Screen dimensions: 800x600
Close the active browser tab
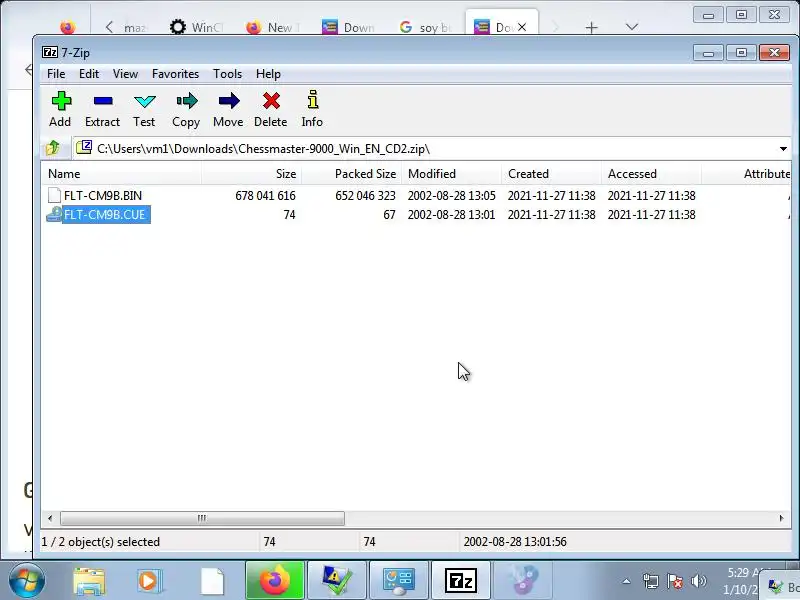point(522,27)
